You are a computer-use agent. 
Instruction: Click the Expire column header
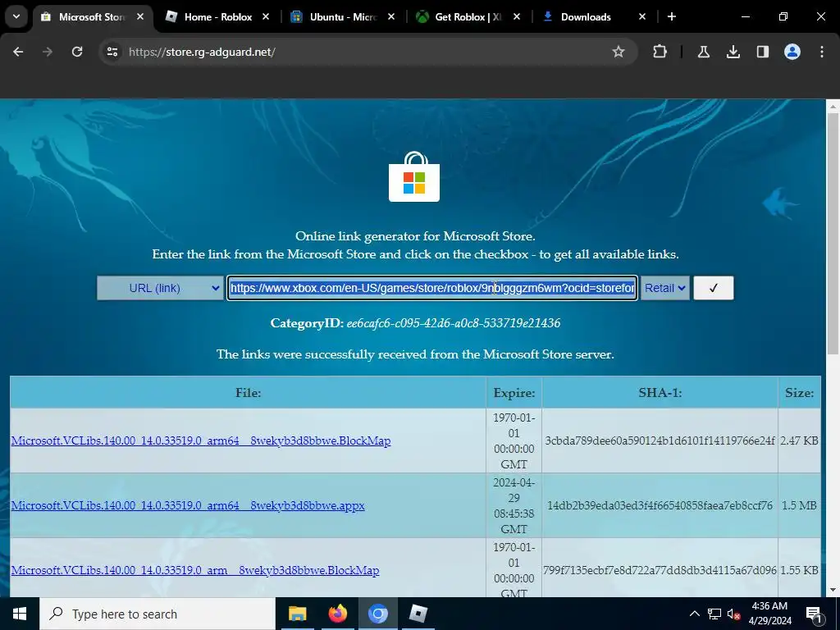[x=514, y=393]
